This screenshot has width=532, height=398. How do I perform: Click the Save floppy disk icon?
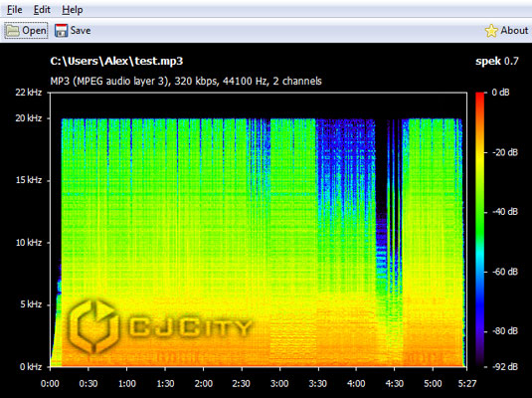coord(61,31)
